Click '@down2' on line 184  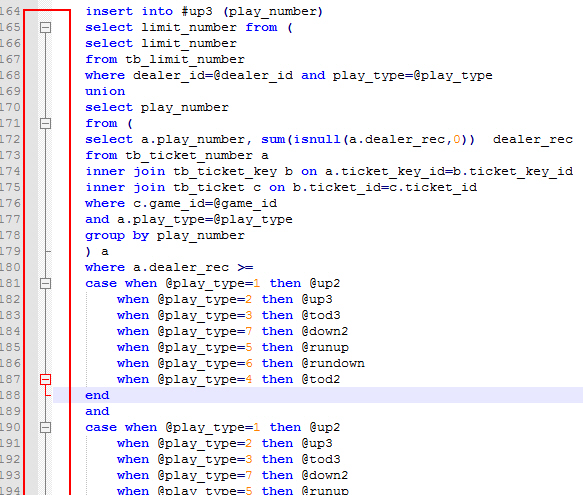pyautogui.click(x=325, y=331)
